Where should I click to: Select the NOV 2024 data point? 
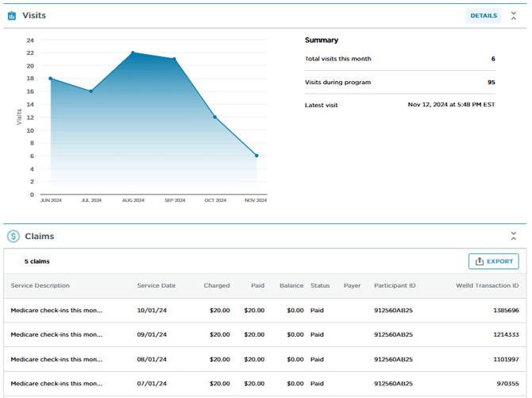256,156
